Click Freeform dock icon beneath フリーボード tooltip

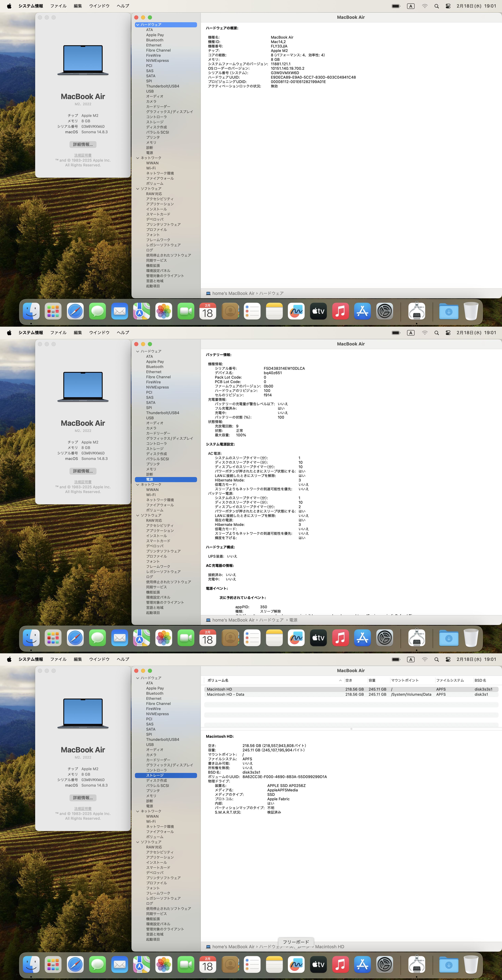pyautogui.click(x=296, y=965)
